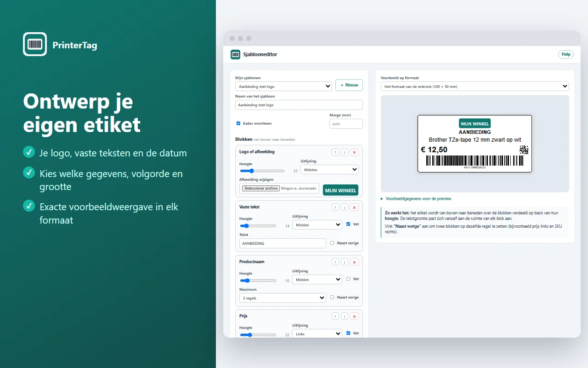Move the Productnaam block up
The height and width of the screenshot is (368, 588).
[x=335, y=262]
